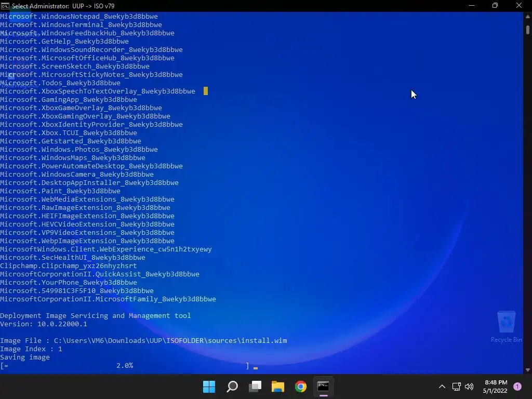Click line Microsoft.SecHealthUI_8wekyb3d8bbwe

click(73, 258)
